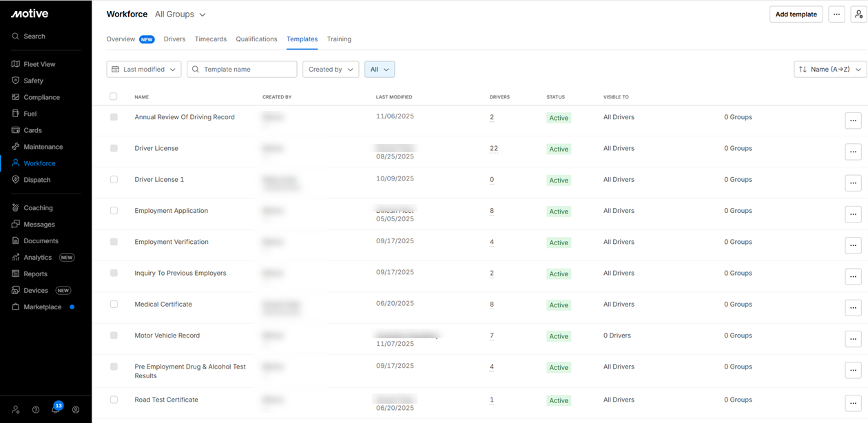Switch to the Qualifications tab
868x423 pixels.
coord(256,39)
